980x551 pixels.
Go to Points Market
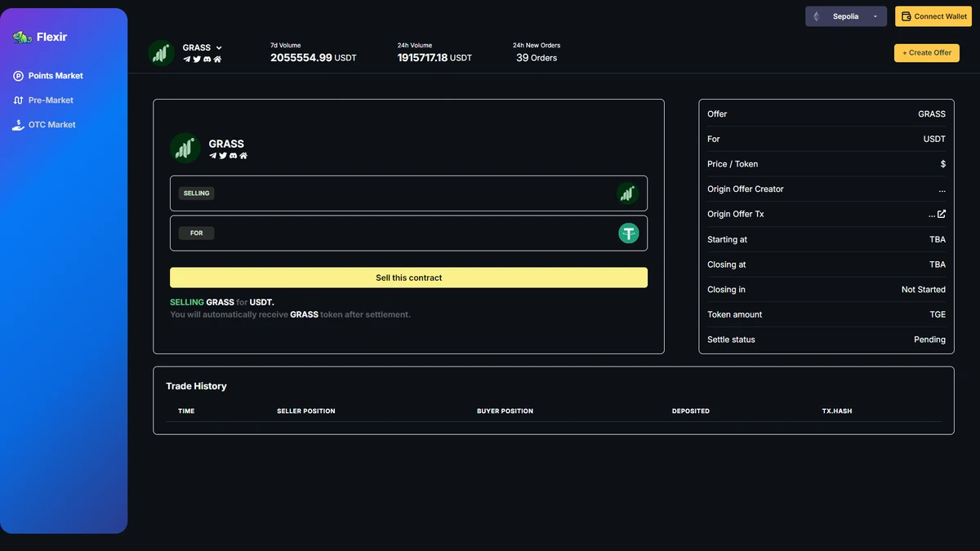(x=56, y=76)
